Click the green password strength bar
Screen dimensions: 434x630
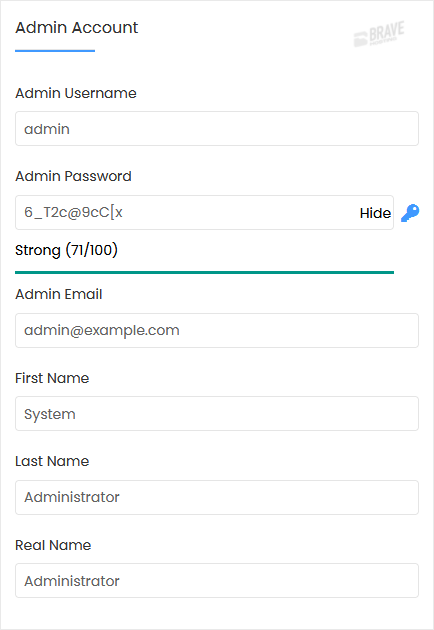tap(205, 272)
